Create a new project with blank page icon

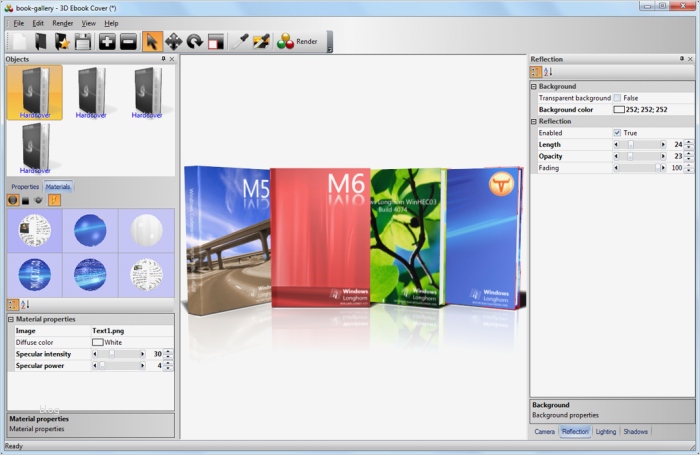(19, 42)
